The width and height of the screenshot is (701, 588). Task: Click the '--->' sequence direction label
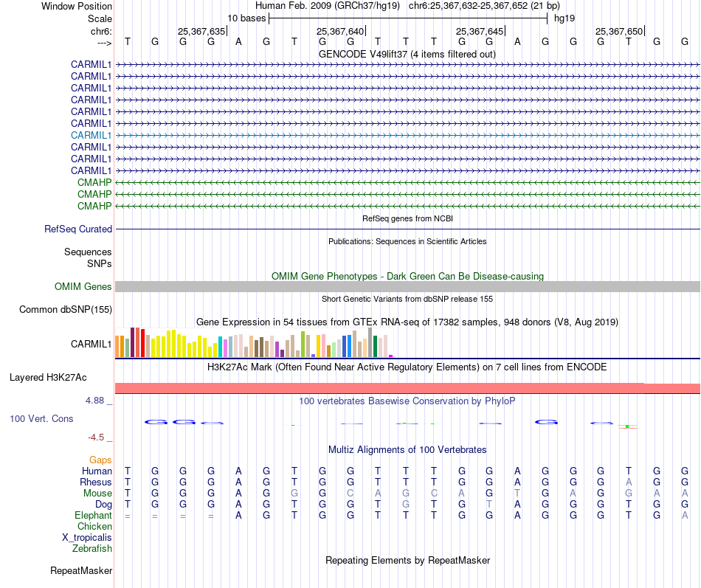click(x=104, y=43)
